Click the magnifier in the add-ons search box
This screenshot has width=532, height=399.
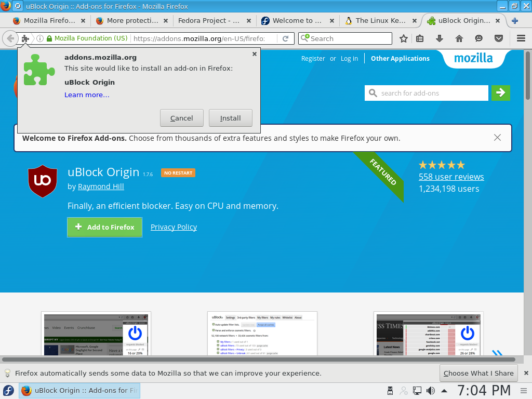pos(373,93)
